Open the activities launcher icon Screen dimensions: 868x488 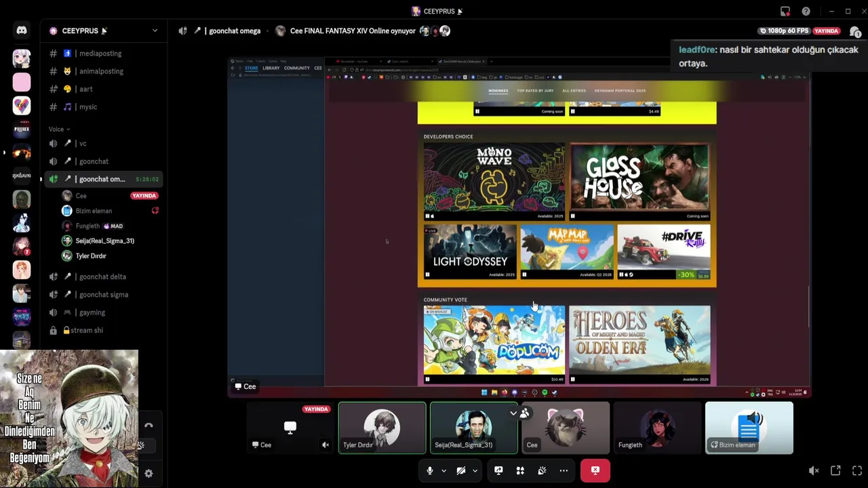(520, 470)
